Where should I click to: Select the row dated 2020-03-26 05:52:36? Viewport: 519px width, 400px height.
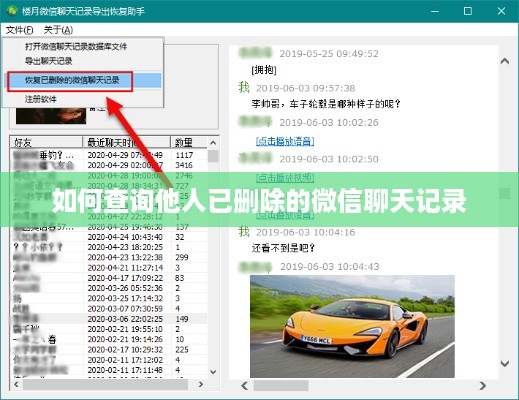pyautogui.click(x=109, y=288)
